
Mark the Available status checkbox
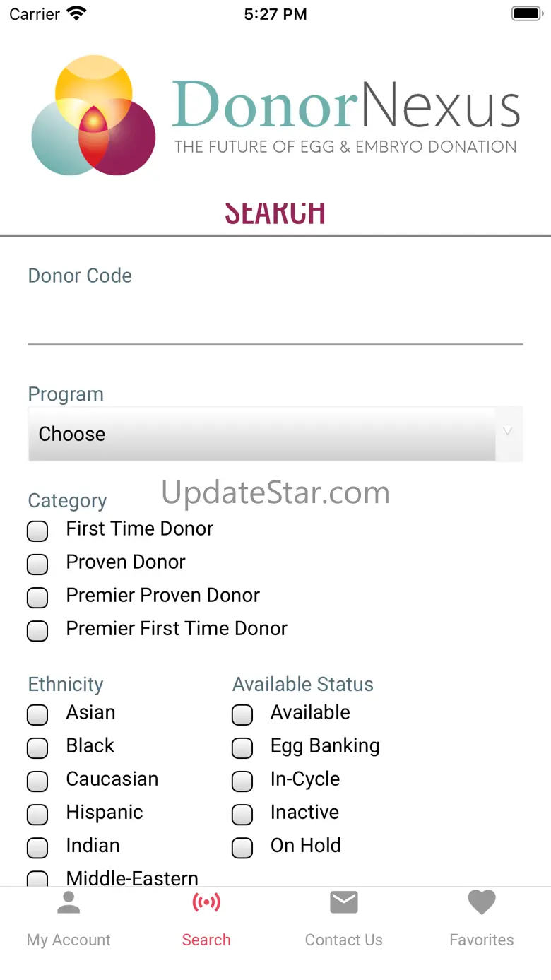click(242, 714)
